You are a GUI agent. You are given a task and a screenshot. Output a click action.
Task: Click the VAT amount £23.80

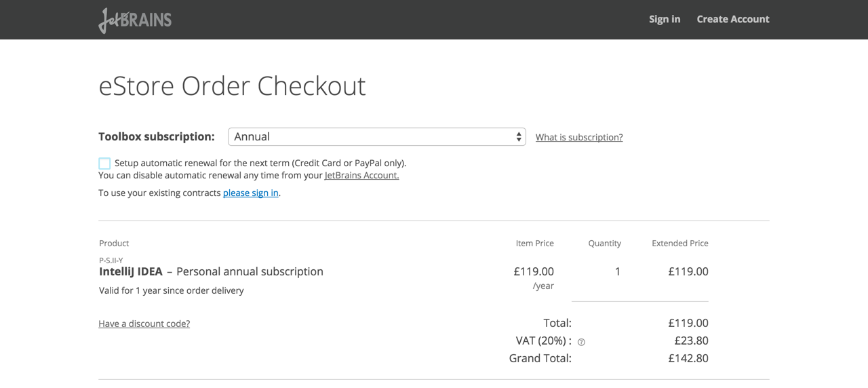[x=691, y=341]
